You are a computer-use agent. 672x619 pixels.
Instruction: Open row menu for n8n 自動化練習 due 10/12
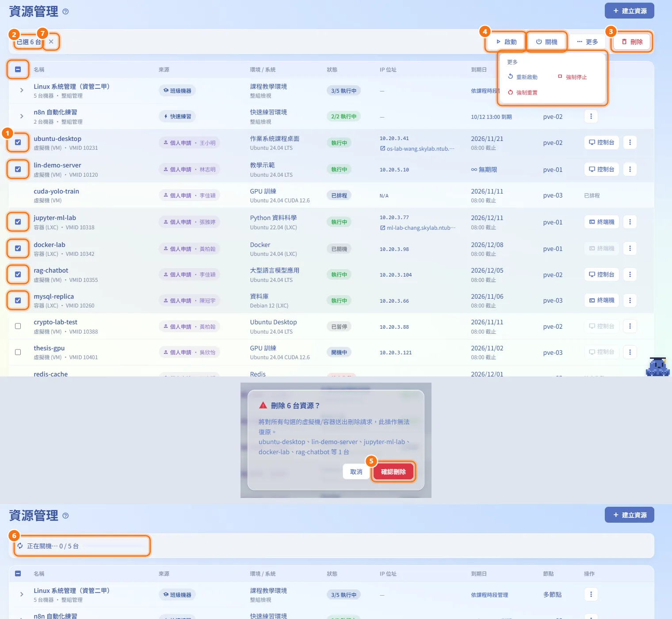click(591, 116)
